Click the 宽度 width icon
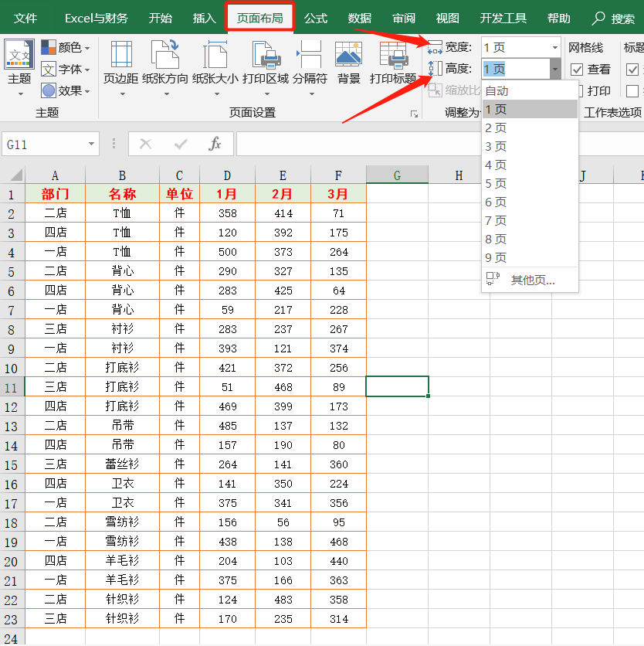Image resolution: width=644 pixels, height=646 pixels. tap(435, 47)
